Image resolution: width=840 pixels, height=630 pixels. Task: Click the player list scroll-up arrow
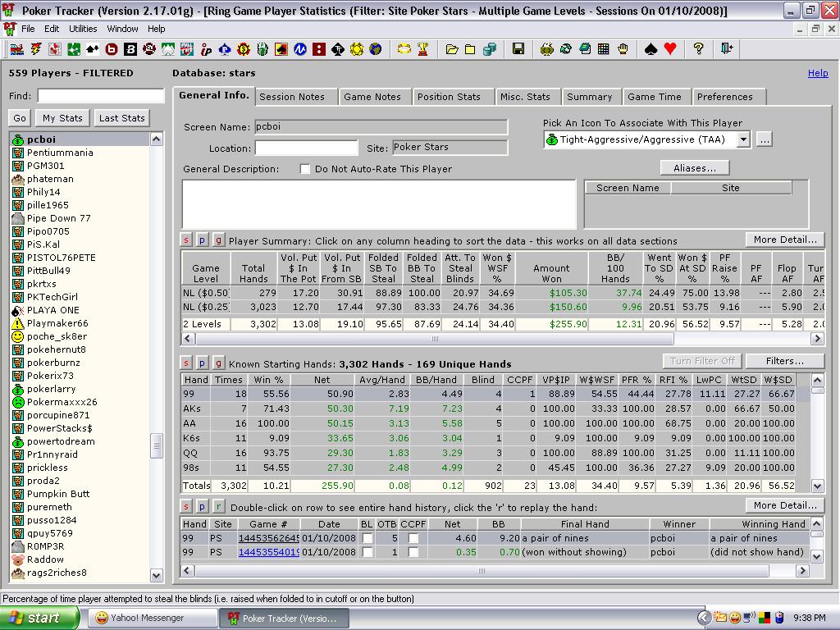(157, 139)
